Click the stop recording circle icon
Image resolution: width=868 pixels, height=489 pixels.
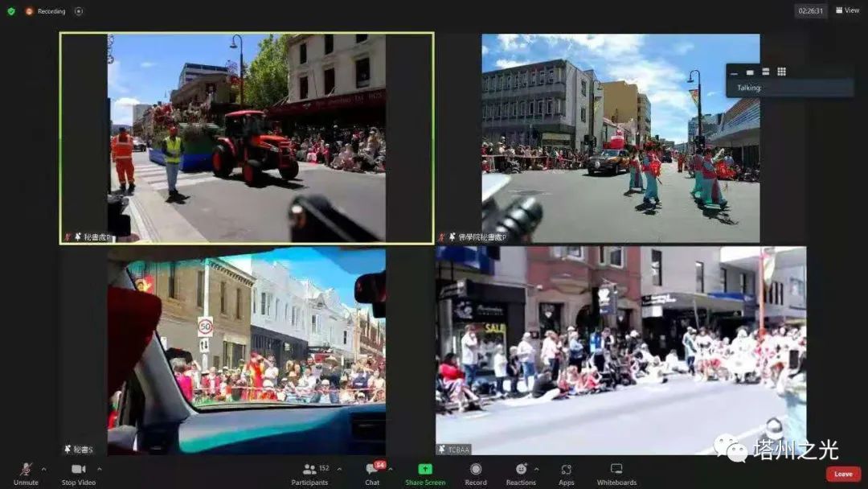pyautogui.click(x=79, y=11)
